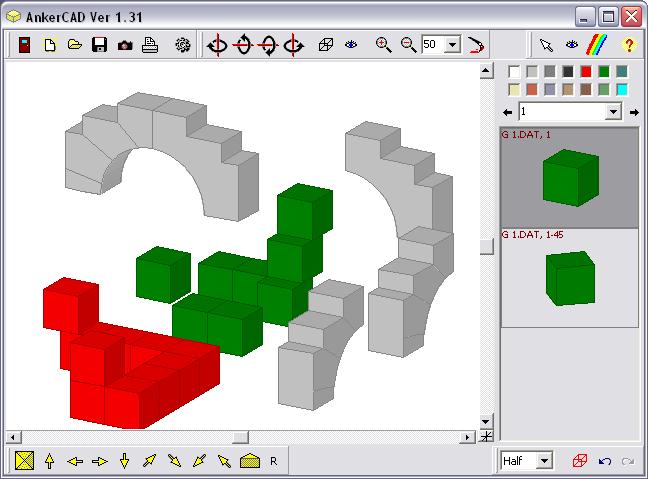Click the curved red arrow tool icon
Viewport: 648px width, 479px height.
point(476,45)
